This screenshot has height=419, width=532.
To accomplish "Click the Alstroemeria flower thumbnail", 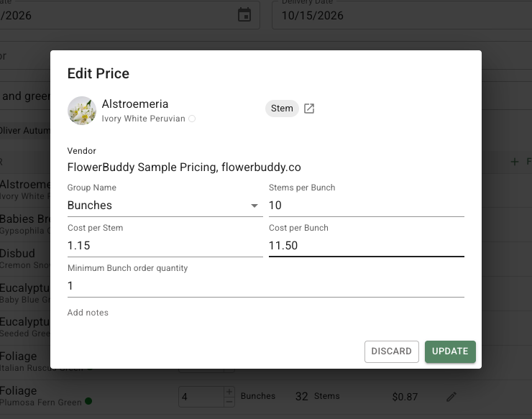I will (x=82, y=111).
